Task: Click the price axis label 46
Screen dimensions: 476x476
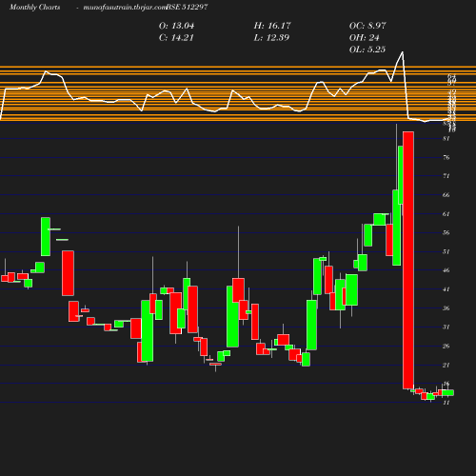Action: tap(446, 270)
